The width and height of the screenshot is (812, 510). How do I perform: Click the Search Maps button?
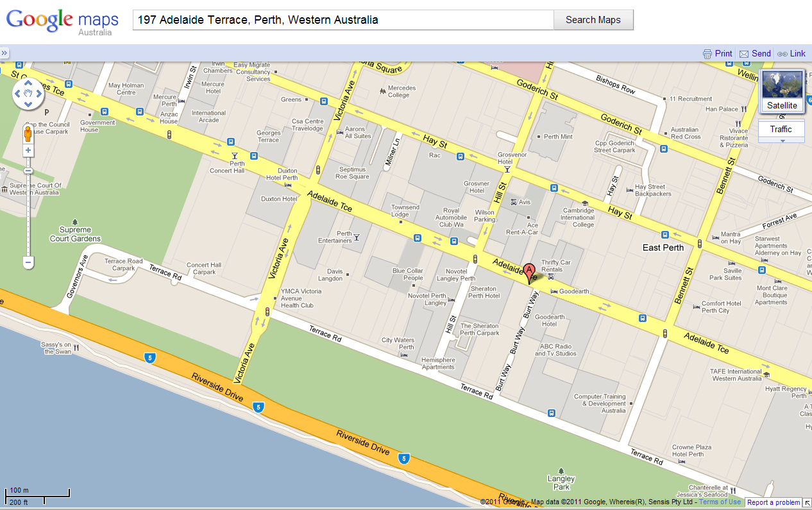pos(593,20)
